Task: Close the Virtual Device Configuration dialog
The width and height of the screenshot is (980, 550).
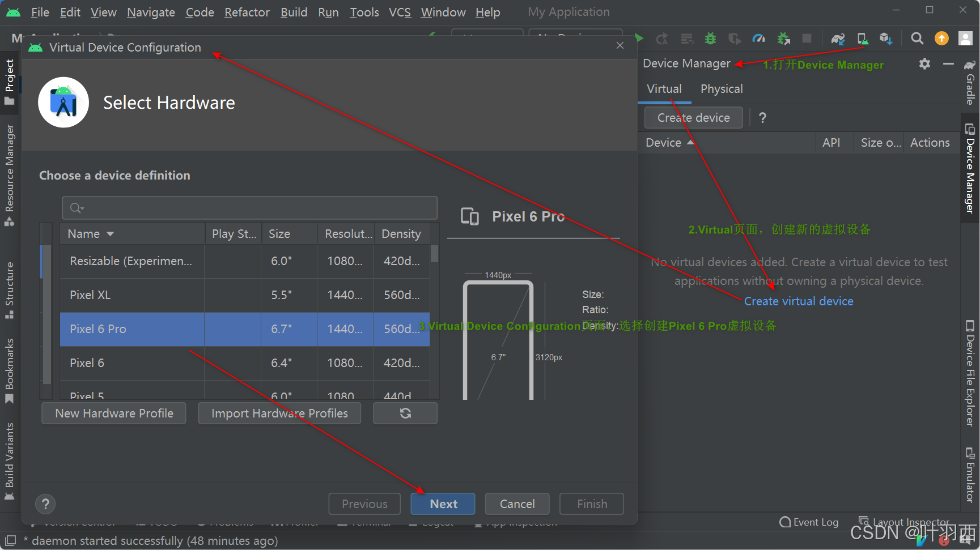Action: (620, 45)
